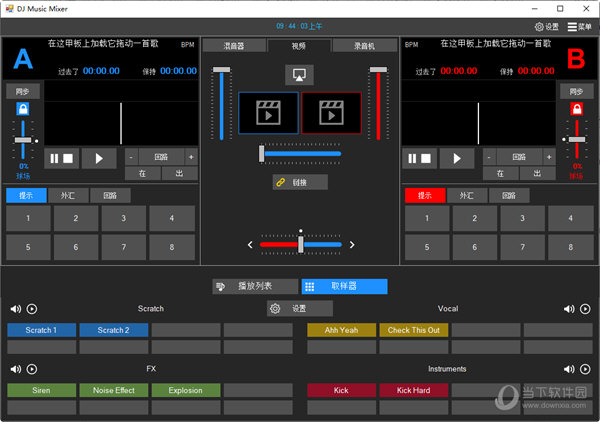Click deck A pitch slider handle
The width and height of the screenshot is (600, 422).
pos(23,140)
